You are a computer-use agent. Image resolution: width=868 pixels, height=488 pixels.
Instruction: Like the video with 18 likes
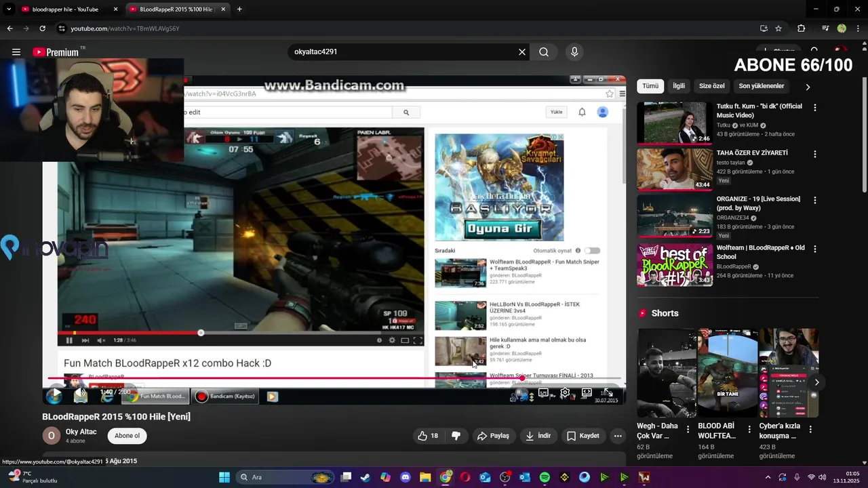coord(428,436)
